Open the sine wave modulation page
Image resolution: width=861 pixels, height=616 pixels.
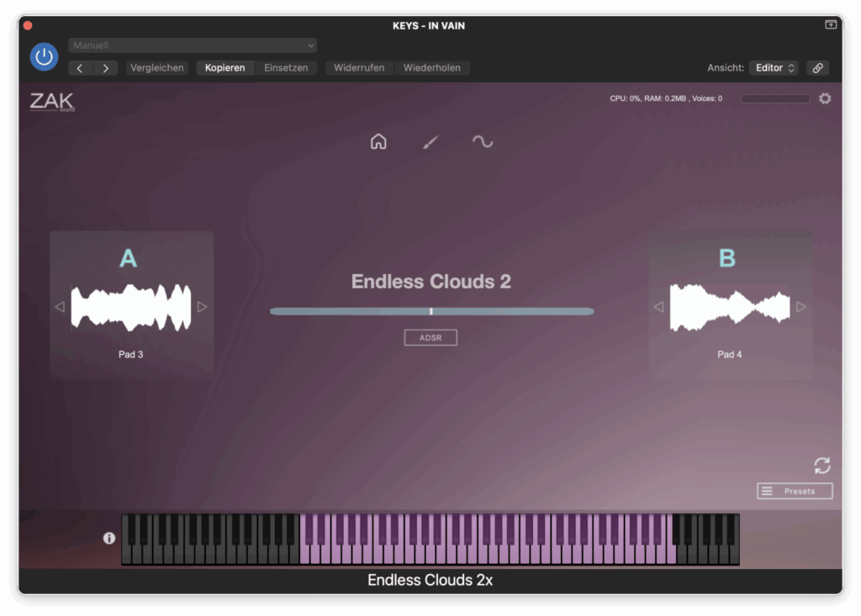click(x=483, y=141)
